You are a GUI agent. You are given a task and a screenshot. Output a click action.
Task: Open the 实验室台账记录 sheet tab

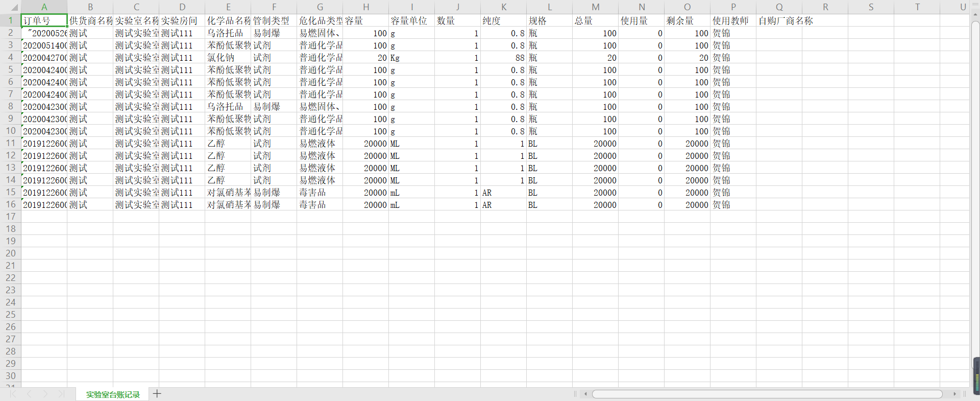(113, 394)
